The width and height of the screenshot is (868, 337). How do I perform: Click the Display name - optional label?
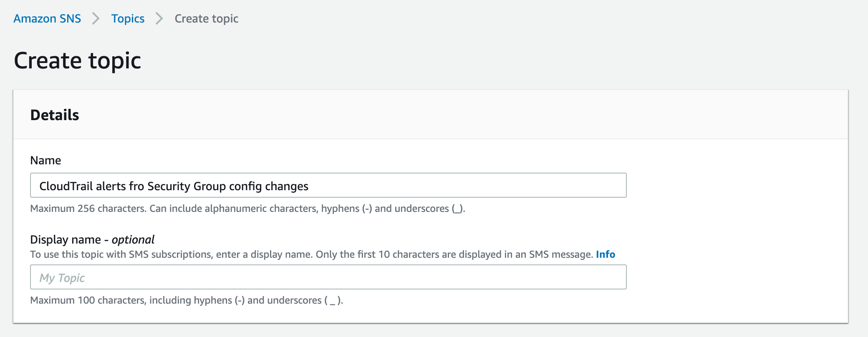click(92, 240)
